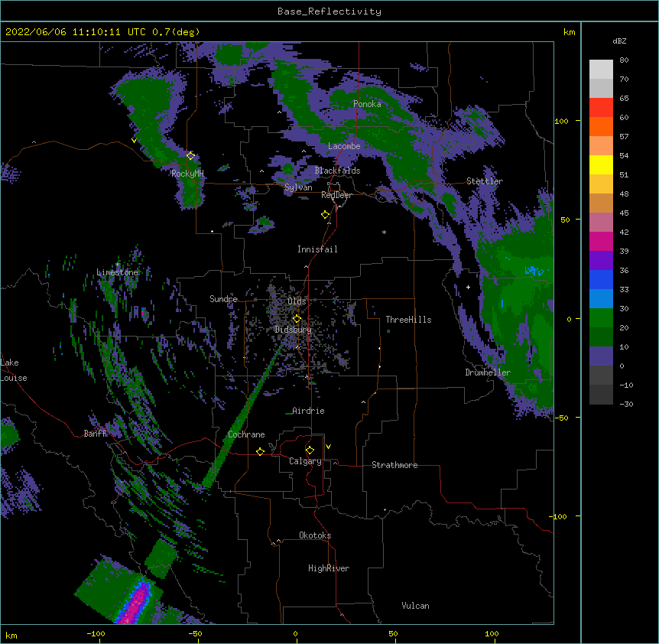This screenshot has height=644, width=659.
Task: Pick the slate purple 10 dBZ legend swatch
Action: pos(601,356)
